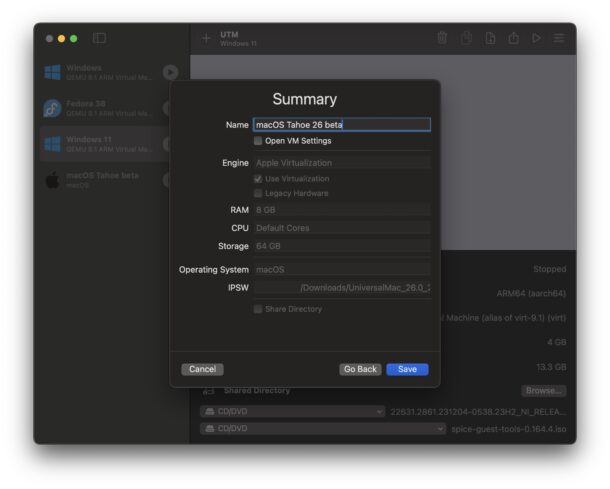Click the Save button
The image size is (610, 489).
(x=407, y=369)
